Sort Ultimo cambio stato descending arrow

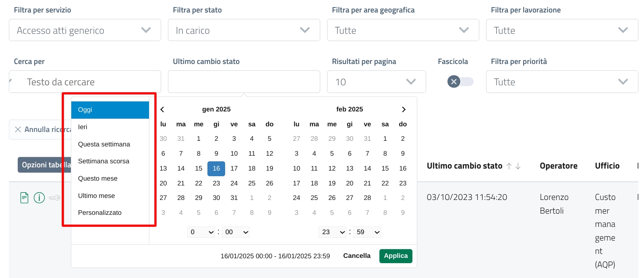point(518,166)
